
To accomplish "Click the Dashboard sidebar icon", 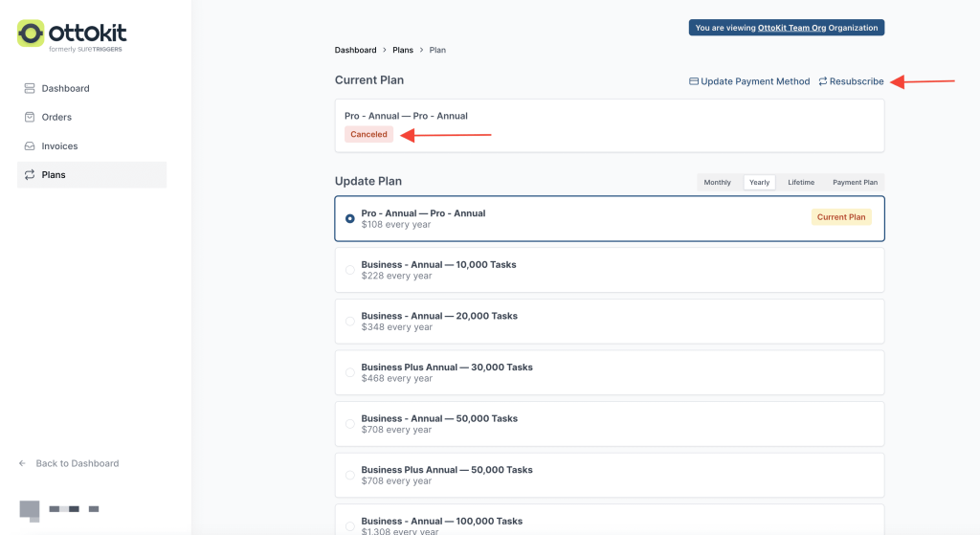I will point(30,88).
